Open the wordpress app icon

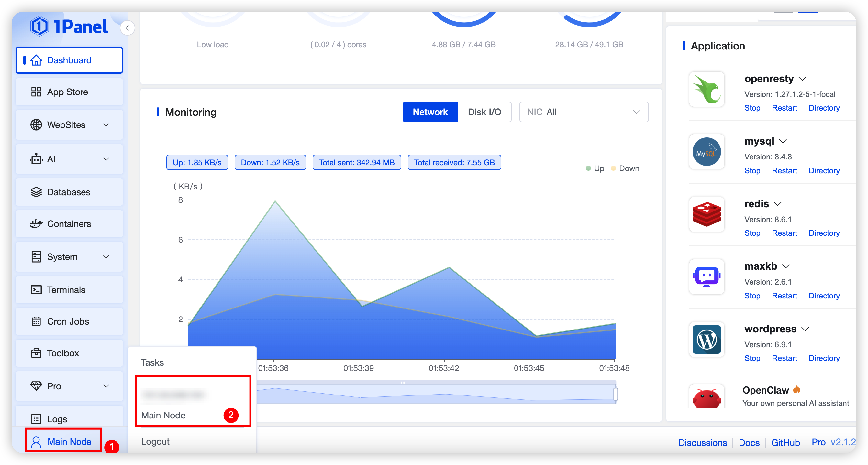(x=706, y=340)
